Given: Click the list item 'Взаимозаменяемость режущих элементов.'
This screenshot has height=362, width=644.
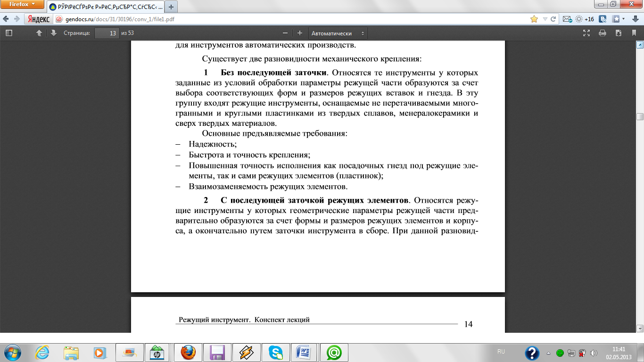Looking at the screenshot, I should click(x=268, y=186).
